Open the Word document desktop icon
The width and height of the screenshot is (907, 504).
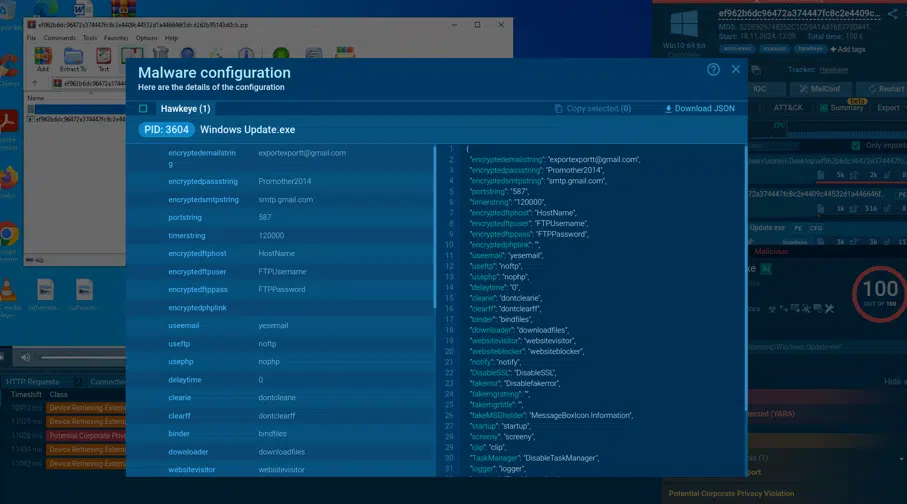(83, 9)
